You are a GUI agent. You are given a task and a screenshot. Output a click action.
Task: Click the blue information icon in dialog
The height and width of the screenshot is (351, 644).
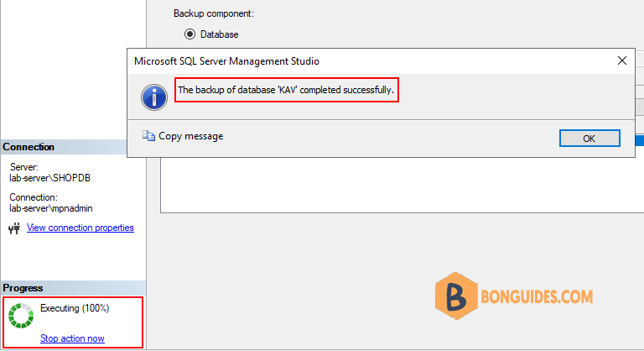click(x=154, y=97)
